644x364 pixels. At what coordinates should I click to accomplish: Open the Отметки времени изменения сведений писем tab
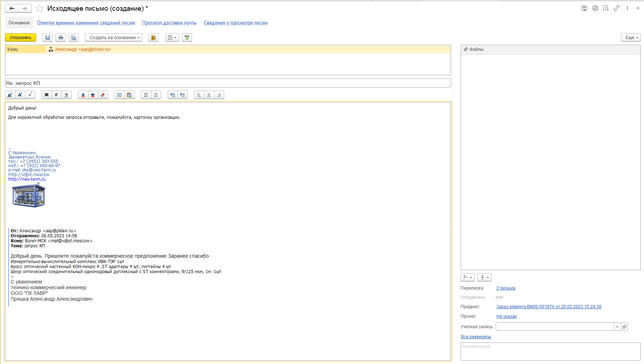tap(86, 23)
